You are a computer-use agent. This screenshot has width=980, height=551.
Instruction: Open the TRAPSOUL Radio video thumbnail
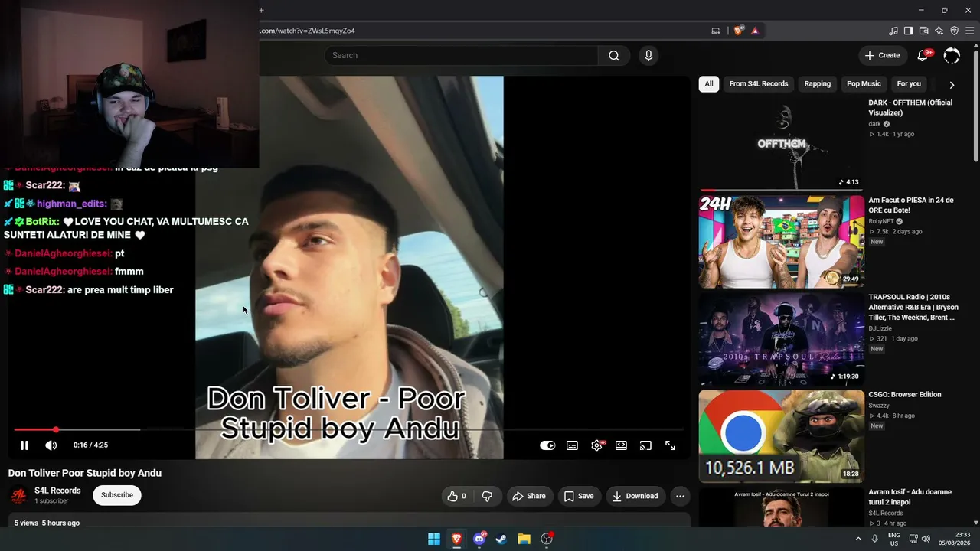781,338
